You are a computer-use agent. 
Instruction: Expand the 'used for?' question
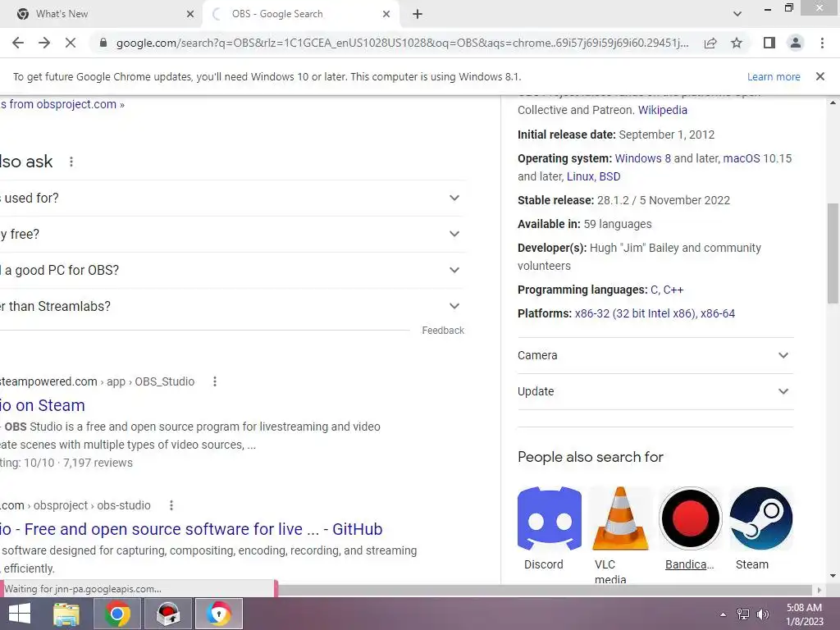232,199
